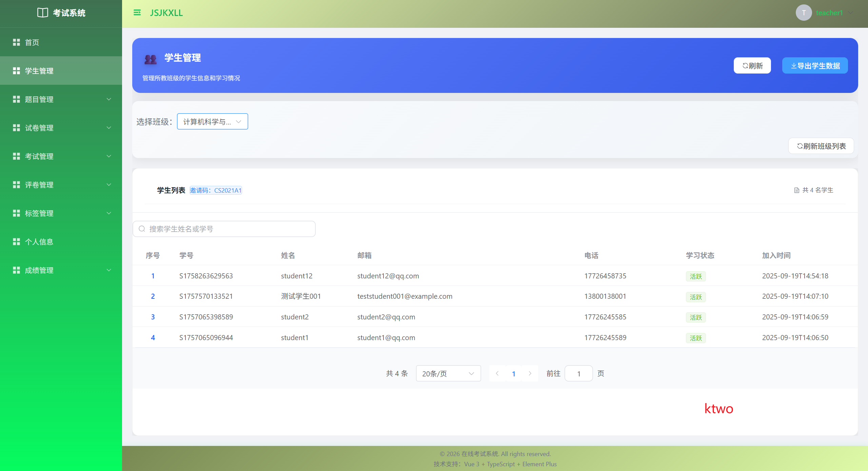Screen dimensions: 868x471
Task: Click the search magnifier icon in the search box
Action: 142,229
